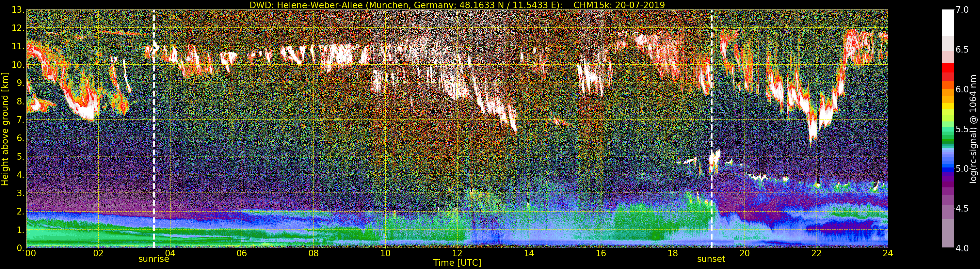Click the time tick label 10

click(385, 253)
